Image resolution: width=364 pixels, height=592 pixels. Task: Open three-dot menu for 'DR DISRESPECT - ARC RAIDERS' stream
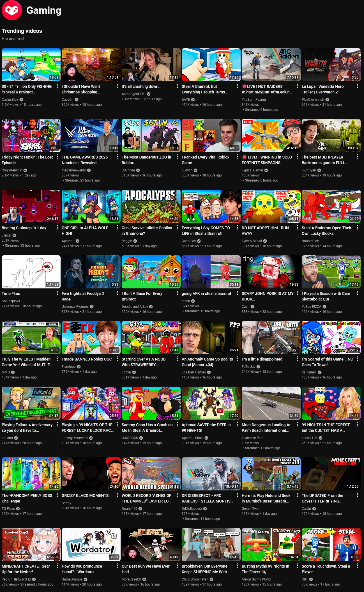[237, 495]
